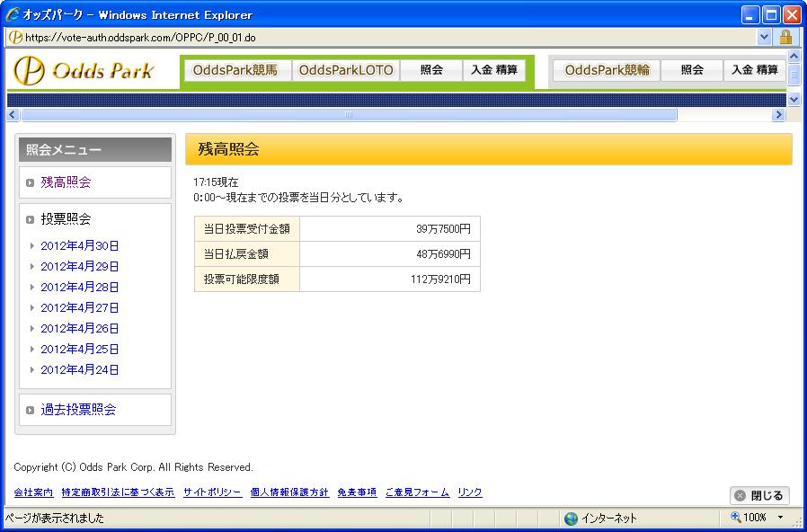Image resolution: width=807 pixels, height=532 pixels.
Task: Click the 投票可能限度額 label cell
Action: [x=247, y=279]
